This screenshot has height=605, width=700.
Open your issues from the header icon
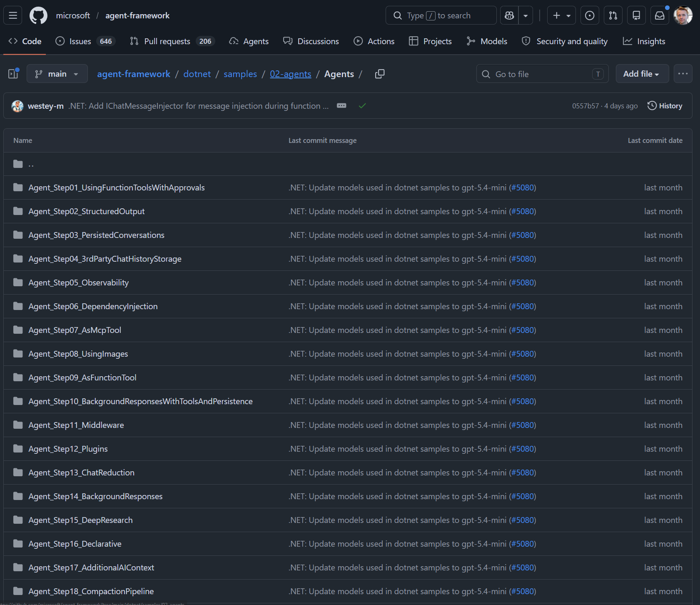[x=590, y=15]
